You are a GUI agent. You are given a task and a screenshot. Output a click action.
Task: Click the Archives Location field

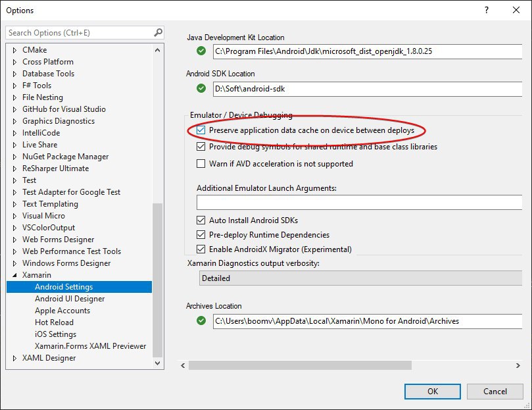[x=368, y=321]
